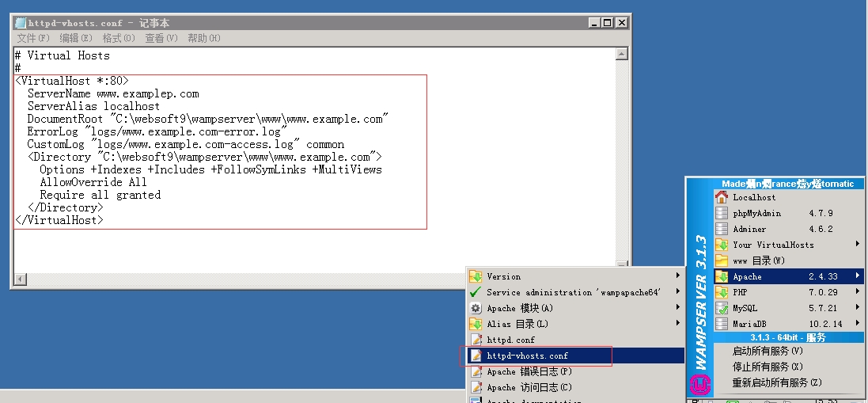This screenshot has width=868, height=403.
Task: Click the MySQL icon in WAMP menu
Action: tap(722, 308)
